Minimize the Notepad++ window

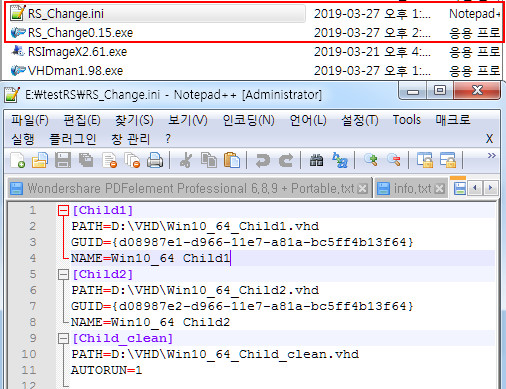pyautogui.click(x=413, y=91)
